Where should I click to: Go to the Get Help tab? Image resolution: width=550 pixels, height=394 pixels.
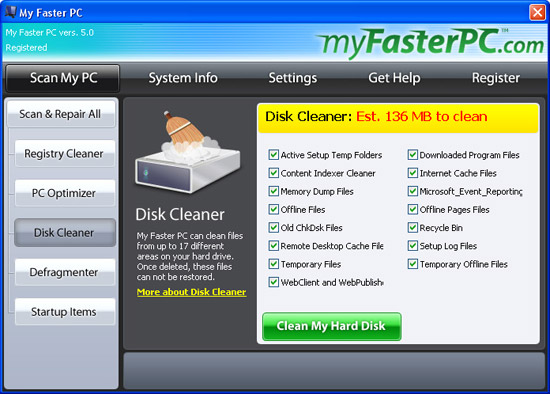click(394, 78)
